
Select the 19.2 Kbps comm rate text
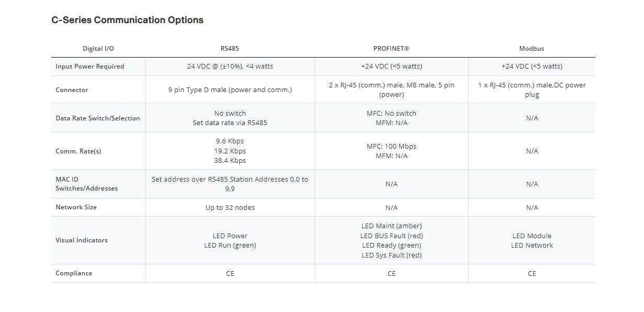(x=230, y=151)
